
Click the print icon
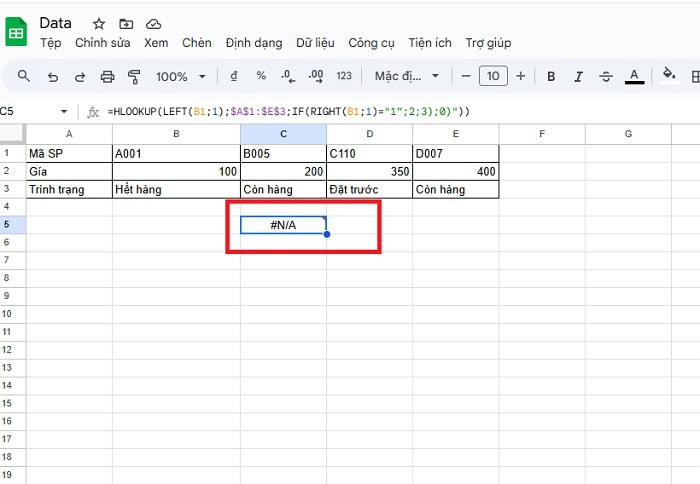coord(108,76)
